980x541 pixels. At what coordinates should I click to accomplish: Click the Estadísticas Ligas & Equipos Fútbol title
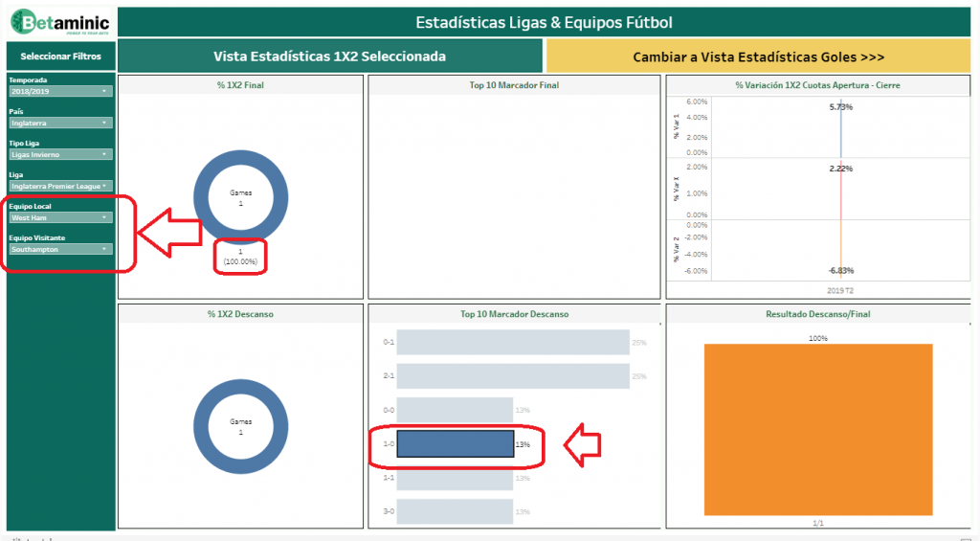click(544, 22)
